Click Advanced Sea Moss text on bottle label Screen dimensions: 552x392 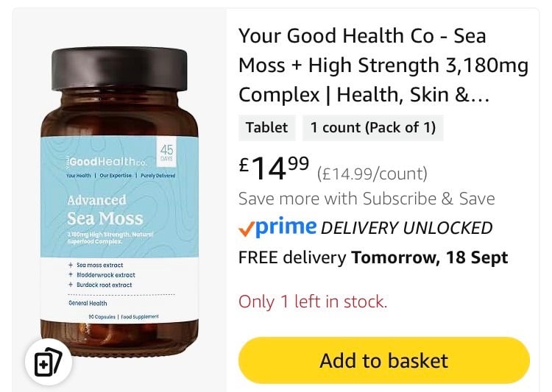click(x=105, y=210)
